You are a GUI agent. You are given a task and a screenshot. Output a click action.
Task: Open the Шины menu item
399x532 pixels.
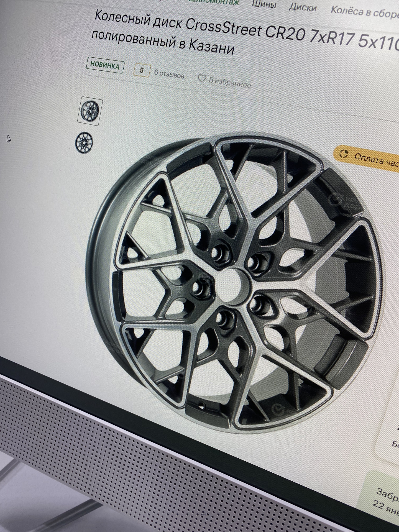click(264, 4)
